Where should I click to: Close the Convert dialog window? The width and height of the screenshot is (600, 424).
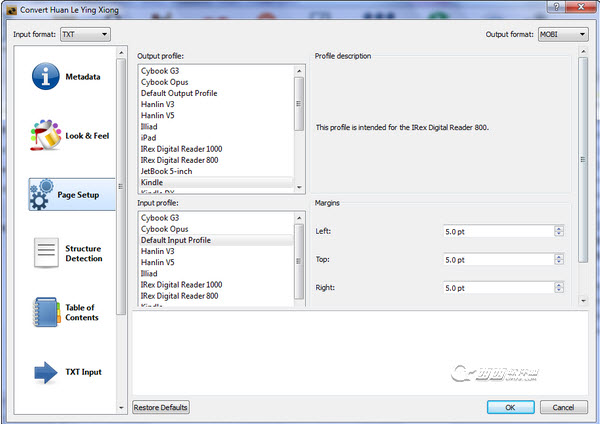[x=581, y=7]
